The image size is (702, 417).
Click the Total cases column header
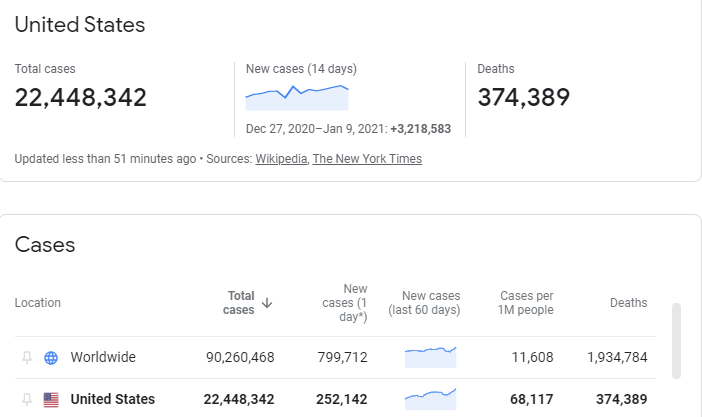coord(239,303)
